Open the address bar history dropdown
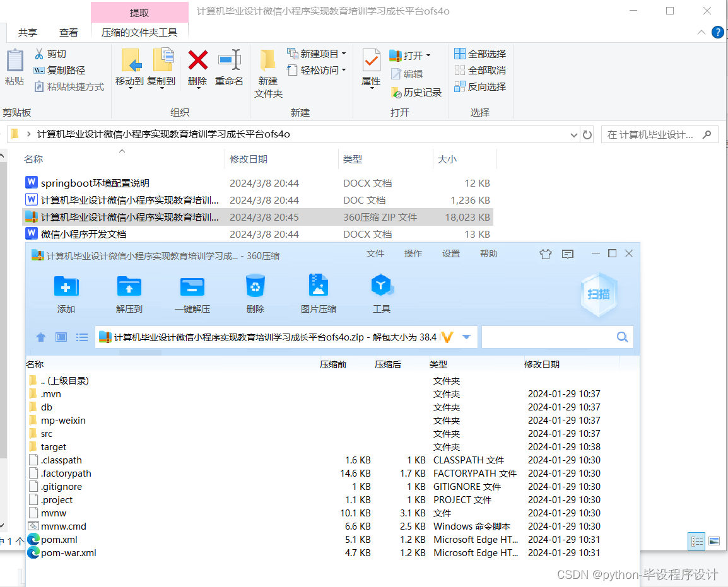The image size is (728, 587). (x=573, y=134)
